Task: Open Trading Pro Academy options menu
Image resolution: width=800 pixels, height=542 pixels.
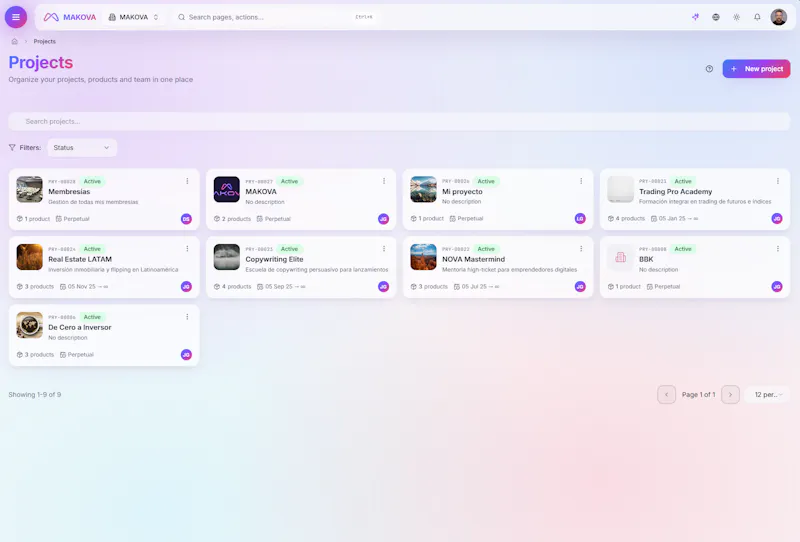Action: pyautogui.click(x=778, y=181)
